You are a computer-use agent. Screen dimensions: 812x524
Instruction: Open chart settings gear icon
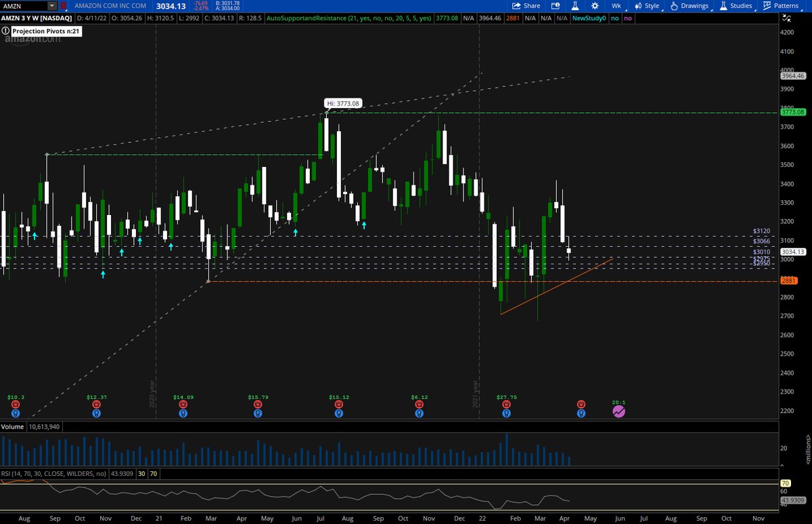(594, 5)
